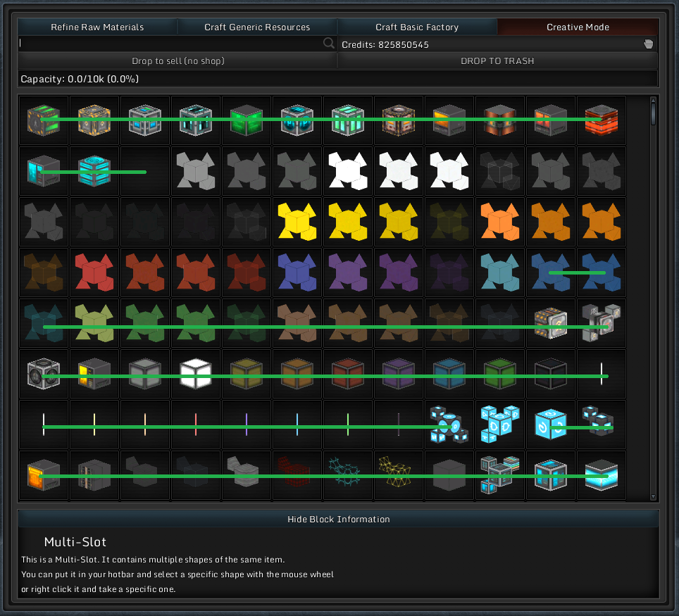The image size is (679, 616).
Task: Click the magnifier search icon
Action: click(328, 44)
